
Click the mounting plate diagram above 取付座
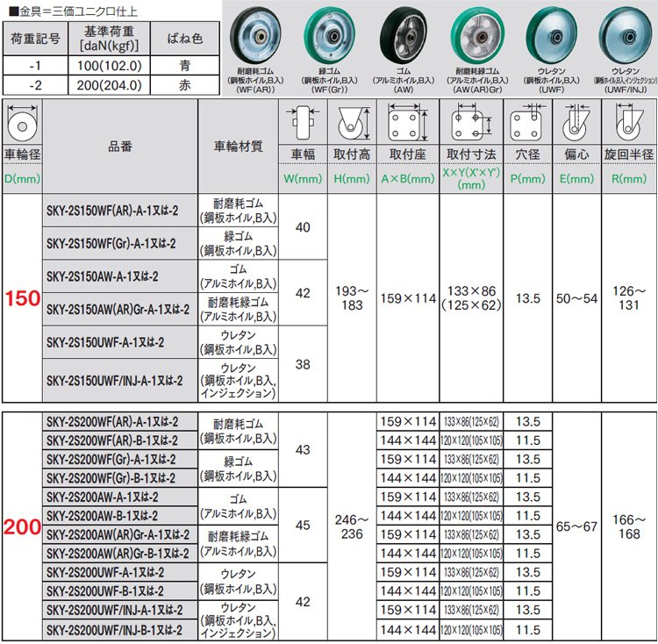pyautogui.click(x=406, y=124)
